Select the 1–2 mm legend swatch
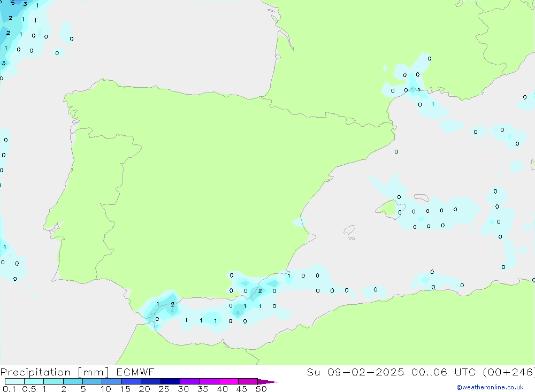The width and height of the screenshot is (535, 392). coord(53,381)
